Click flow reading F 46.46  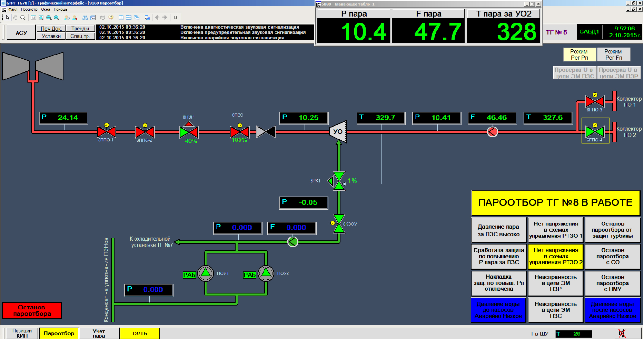point(493,118)
